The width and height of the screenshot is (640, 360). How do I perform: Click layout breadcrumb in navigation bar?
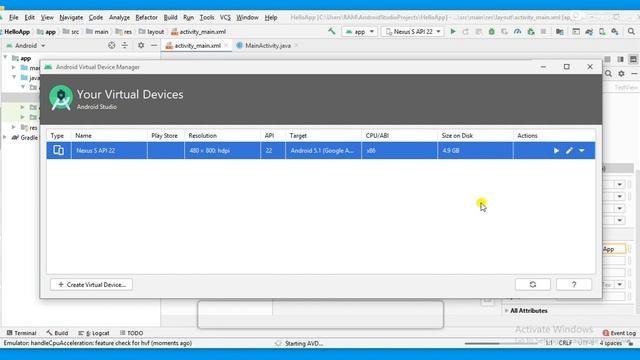151,31
